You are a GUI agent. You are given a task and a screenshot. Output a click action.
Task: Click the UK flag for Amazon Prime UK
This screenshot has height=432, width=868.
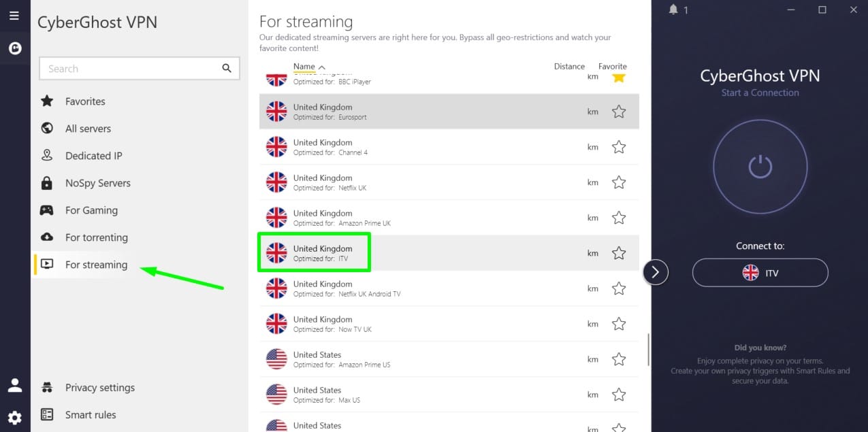276,218
